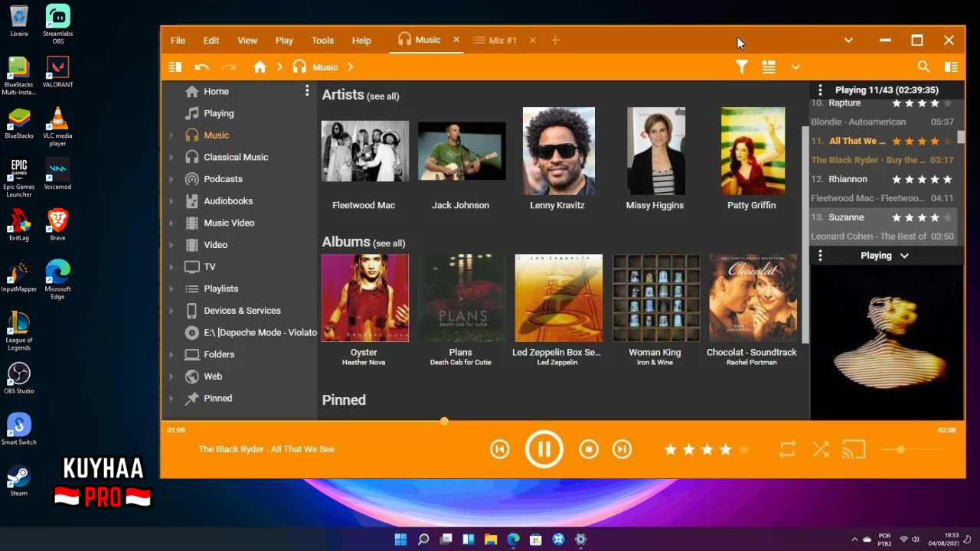Expand the Playlists tree node
Viewport: 980px width, 551px height.
point(171,289)
